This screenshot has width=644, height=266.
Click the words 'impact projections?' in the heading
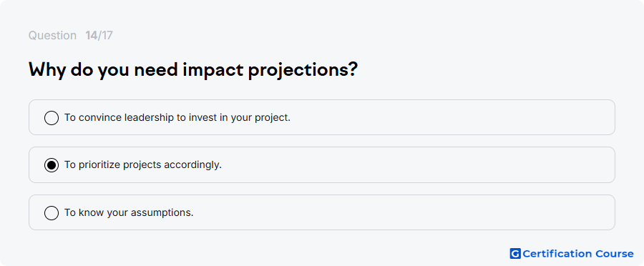pyautogui.click(x=270, y=70)
